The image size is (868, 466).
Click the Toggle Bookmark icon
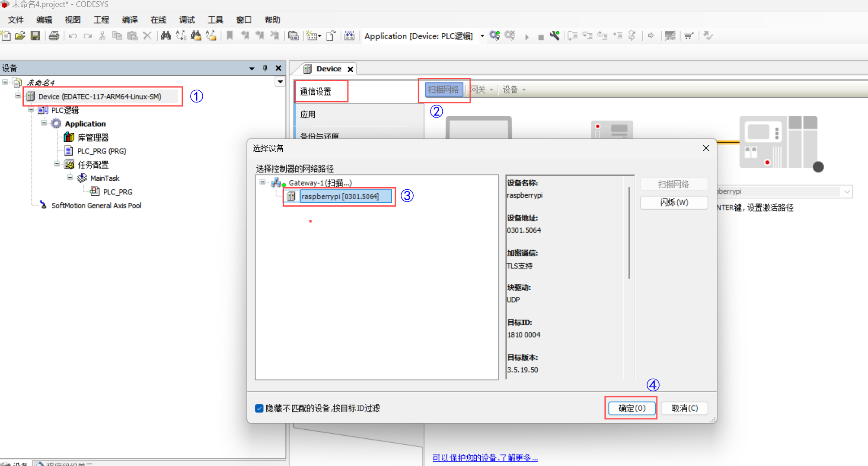point(230,36)
